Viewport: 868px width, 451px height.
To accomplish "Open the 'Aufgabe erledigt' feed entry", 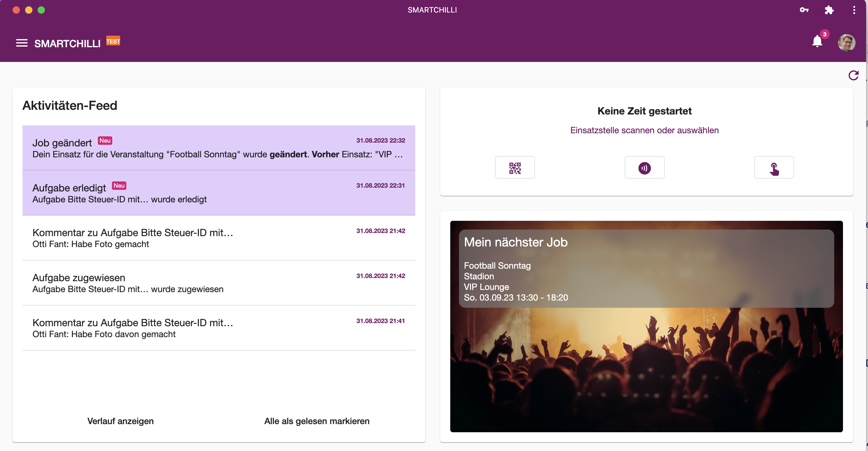I will 219,193.
